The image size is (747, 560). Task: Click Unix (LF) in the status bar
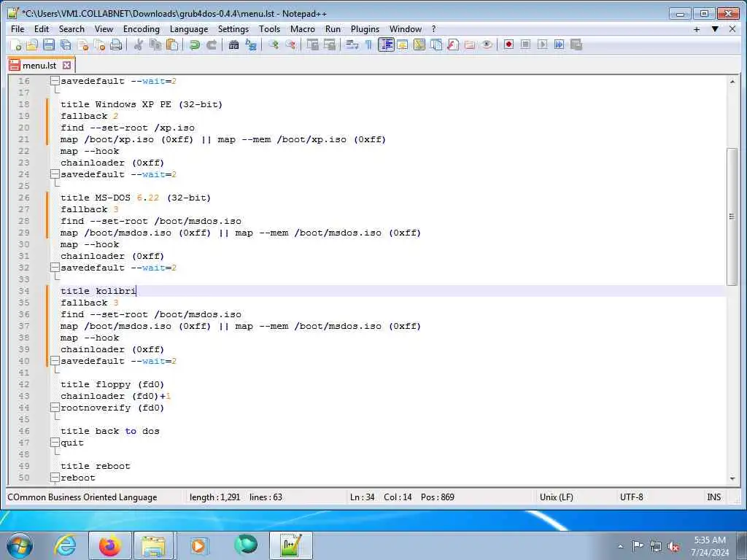click(557, 497)
